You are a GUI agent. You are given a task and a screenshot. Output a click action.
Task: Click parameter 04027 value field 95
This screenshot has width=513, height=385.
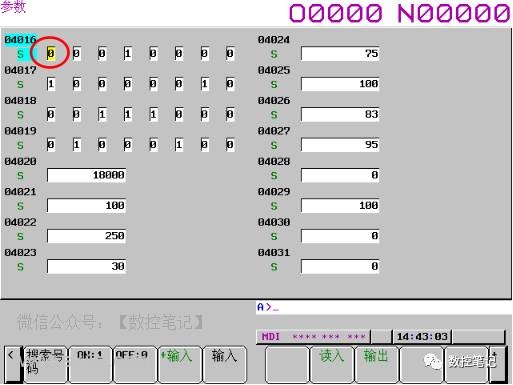pyautogui.click(x=340, y=145)
